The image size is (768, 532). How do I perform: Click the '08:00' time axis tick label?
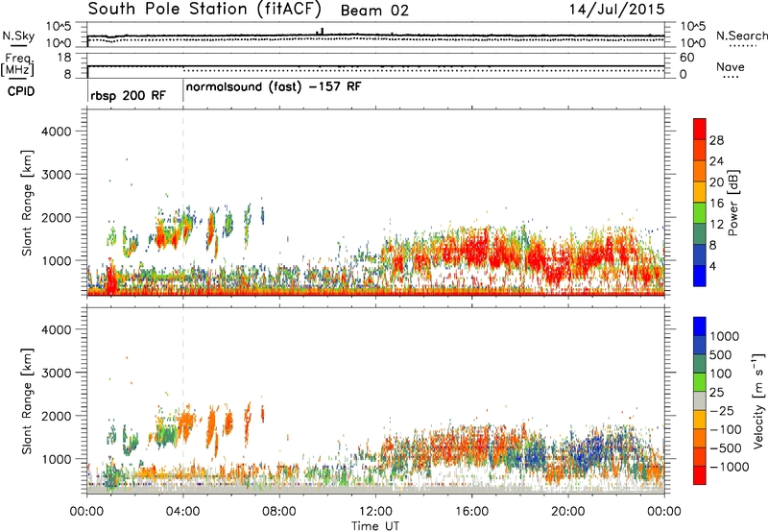(x=279, y=512)
